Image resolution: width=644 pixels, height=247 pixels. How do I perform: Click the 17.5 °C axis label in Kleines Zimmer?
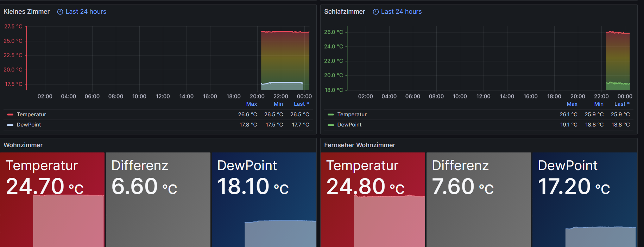[14, 84]
